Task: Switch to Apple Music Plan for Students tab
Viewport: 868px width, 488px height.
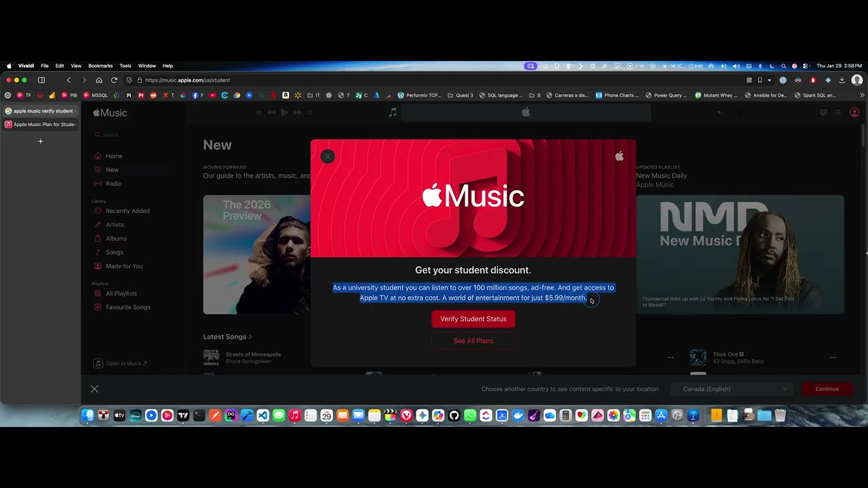Action: click(41, 125)
